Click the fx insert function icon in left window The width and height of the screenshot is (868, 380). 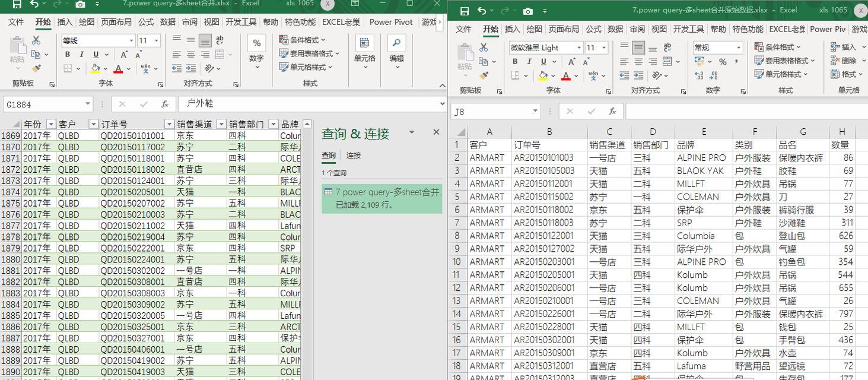click(x=165, y=104)
